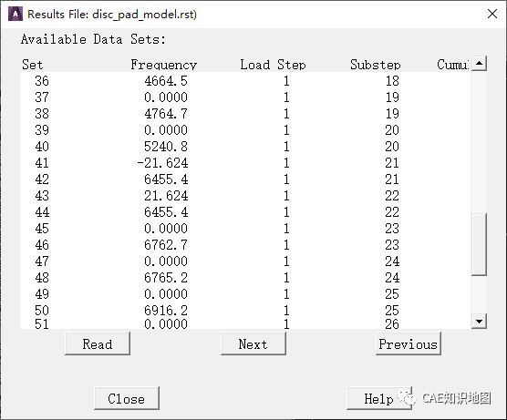The width and height of the screenshot is (507, 420).
Task: Select data set row 42
Action: click(245, 179)
